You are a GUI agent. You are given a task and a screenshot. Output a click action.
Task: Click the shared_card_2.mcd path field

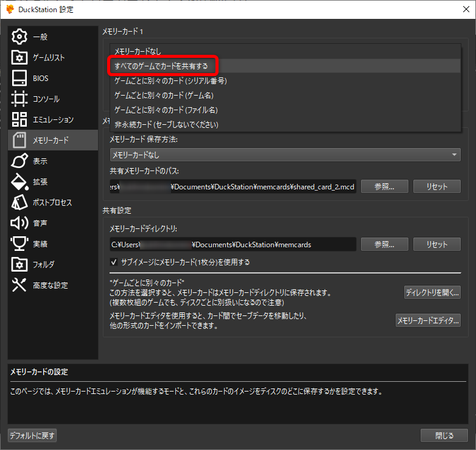pyautogui.click(x=233, y=186)
